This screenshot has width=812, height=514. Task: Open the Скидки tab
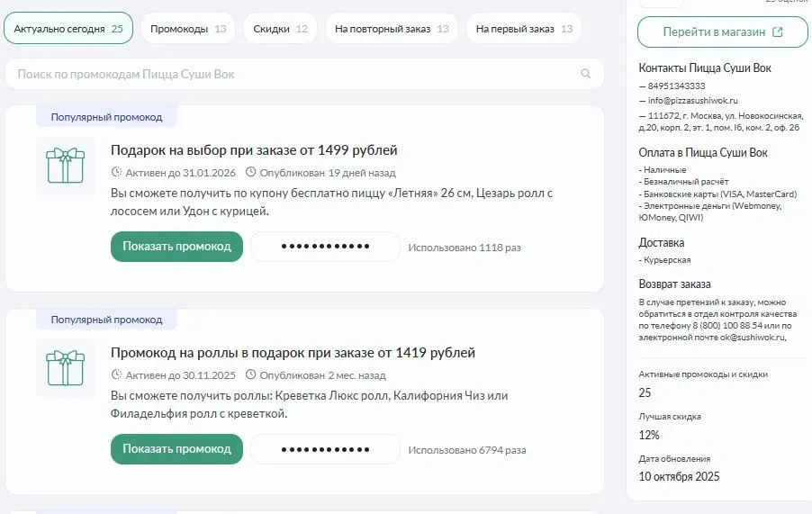(x=280, y=29)
